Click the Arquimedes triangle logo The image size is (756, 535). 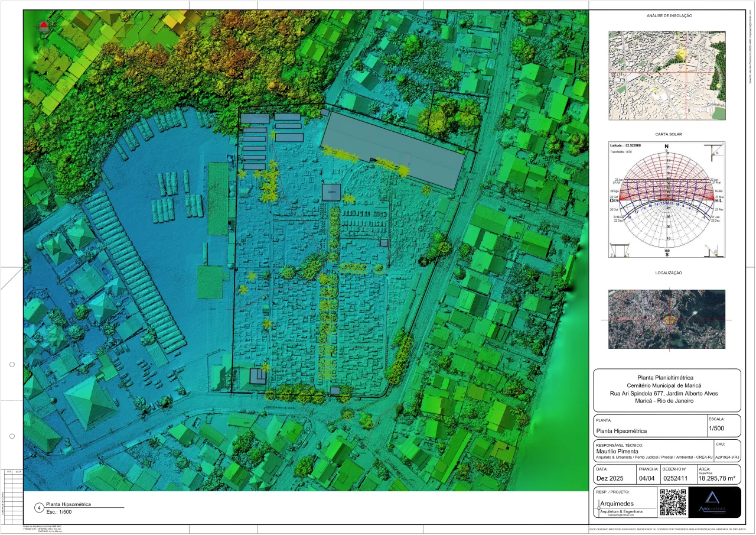712,497
